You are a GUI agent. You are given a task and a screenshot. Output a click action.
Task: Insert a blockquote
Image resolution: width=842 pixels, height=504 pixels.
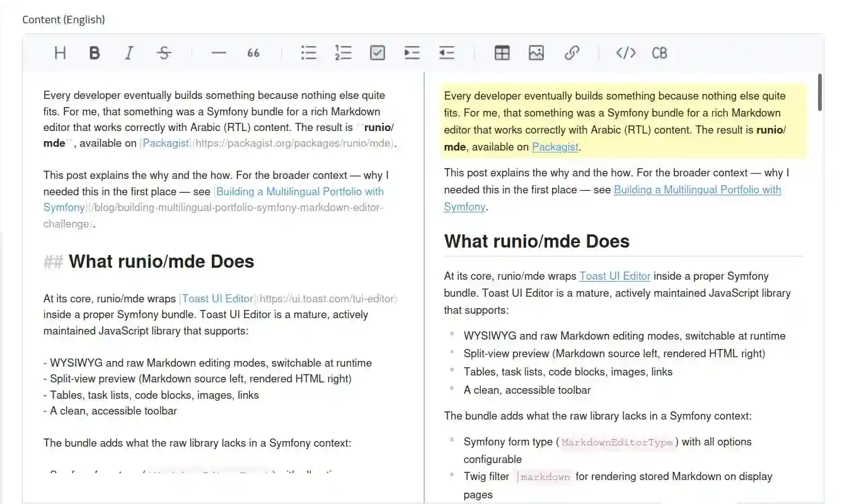(x=253, y=53)
